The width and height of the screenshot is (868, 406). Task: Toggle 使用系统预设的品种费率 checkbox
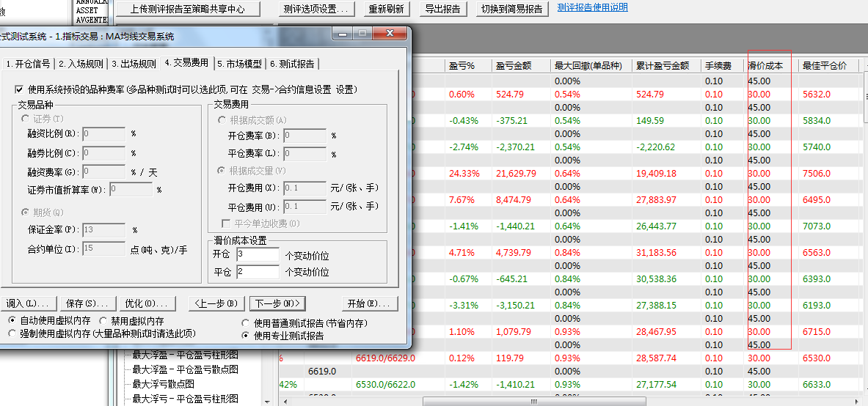click(20, 89)
